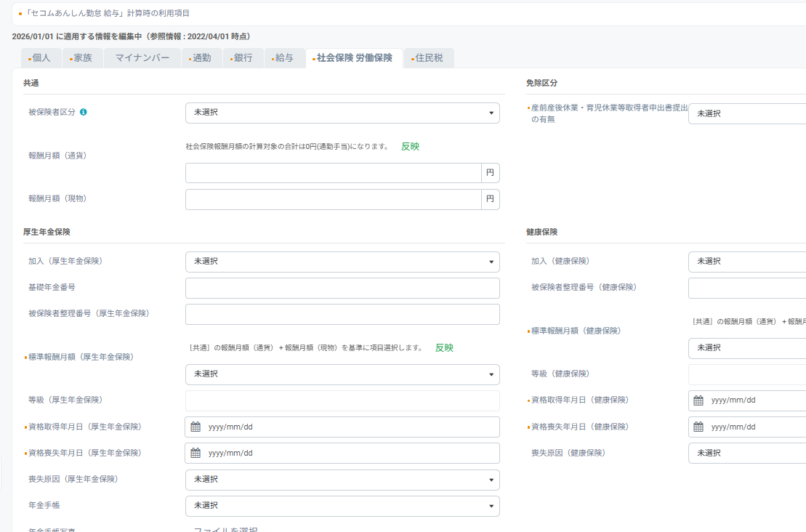The width and height of the screenshot is (806, 532).
Task: Click calendar icon for 資格取得年月日（健康保険）
Action: pyautogui.click(x=698, y=400)
